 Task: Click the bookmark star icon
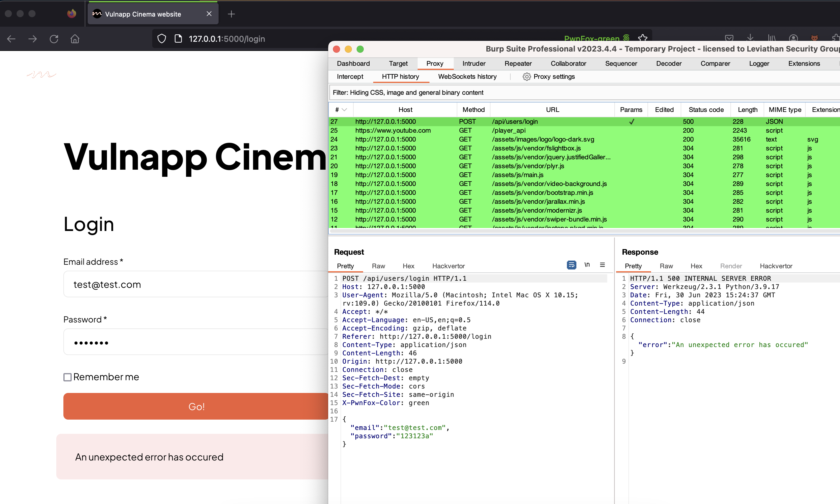[642, 38]
